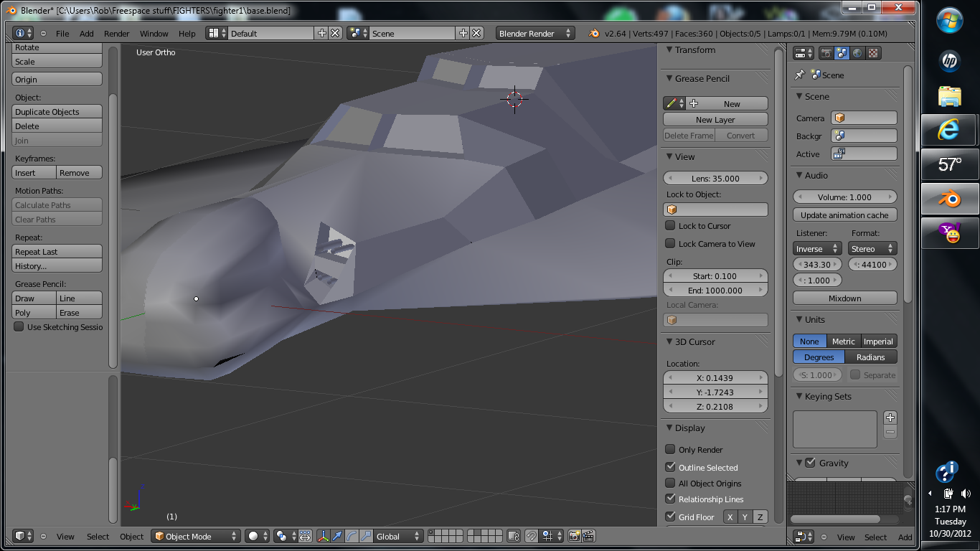Enable Lock Camera to View

pyautogui.click(x=670, y=243)
